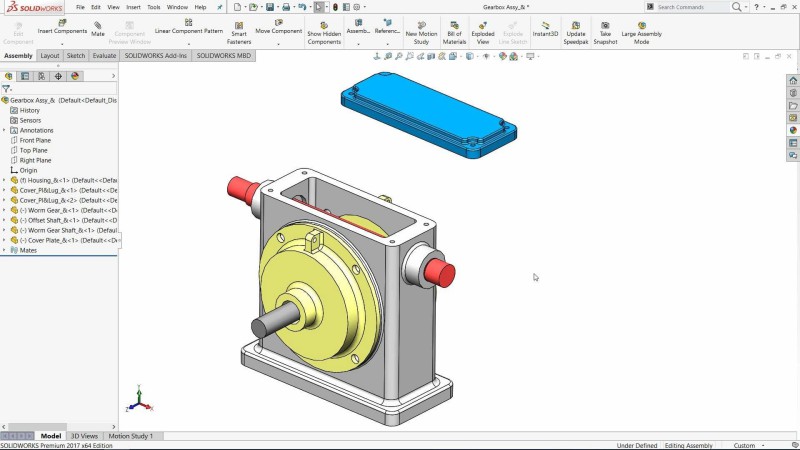Open the Tools menu
This screenshot has width=800, height=450.
[153, 7]
